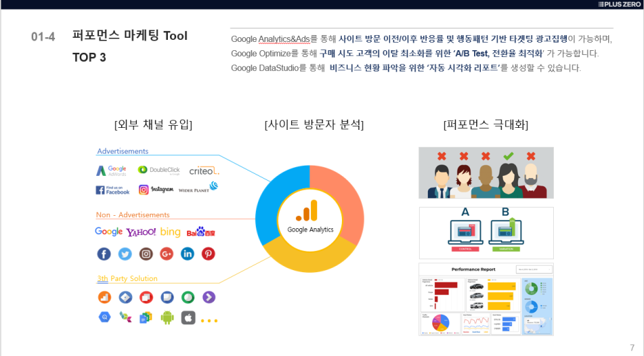Viewport: 644px width, 356px height.
Task: Click the Instagram wordmark logo under Advertisements
Action: [x=156, y=190]
